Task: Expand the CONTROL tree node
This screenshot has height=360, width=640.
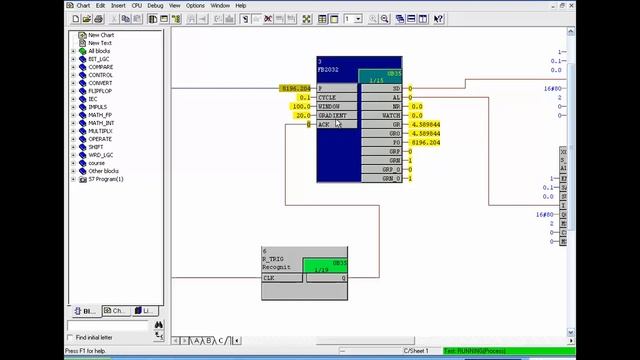Action: 73,75
